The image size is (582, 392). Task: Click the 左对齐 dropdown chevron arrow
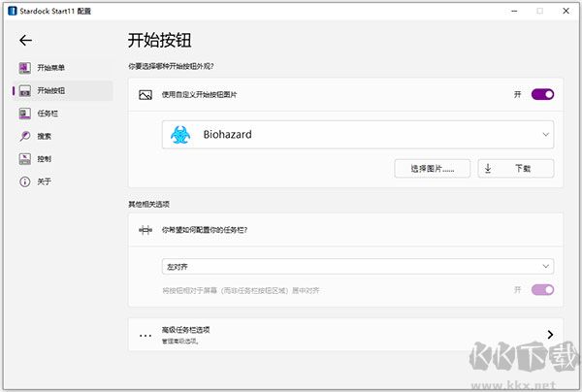coord(545,266)
